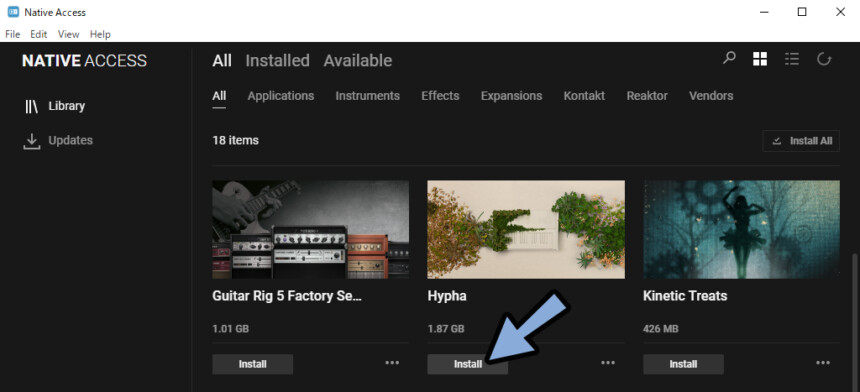Show the Installed products tab

click(x=278, y=60)
